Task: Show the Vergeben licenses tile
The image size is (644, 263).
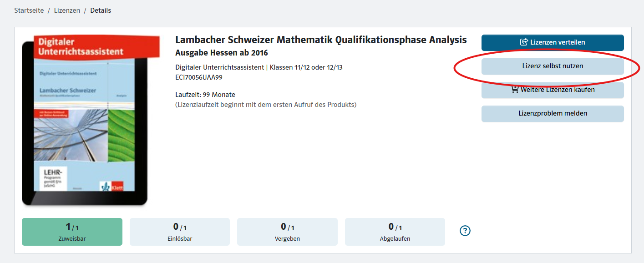Action: click(x=287, y=232)
